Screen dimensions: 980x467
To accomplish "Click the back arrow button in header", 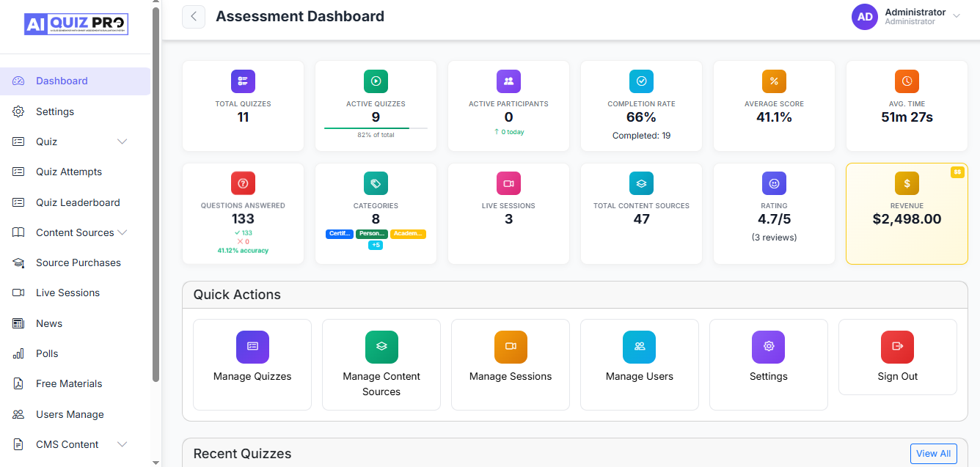I will [x=194, y=16].
